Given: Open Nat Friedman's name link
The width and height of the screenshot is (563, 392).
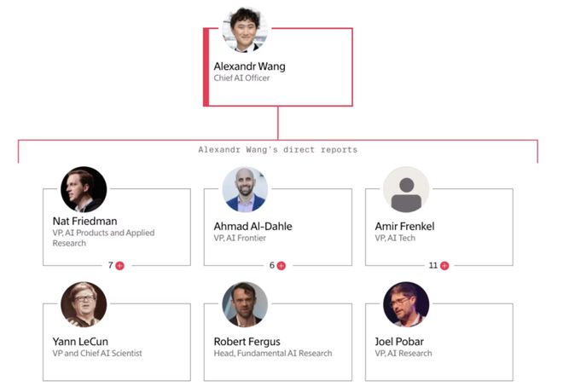Looking at the screenshot, I should pos(84,222).
